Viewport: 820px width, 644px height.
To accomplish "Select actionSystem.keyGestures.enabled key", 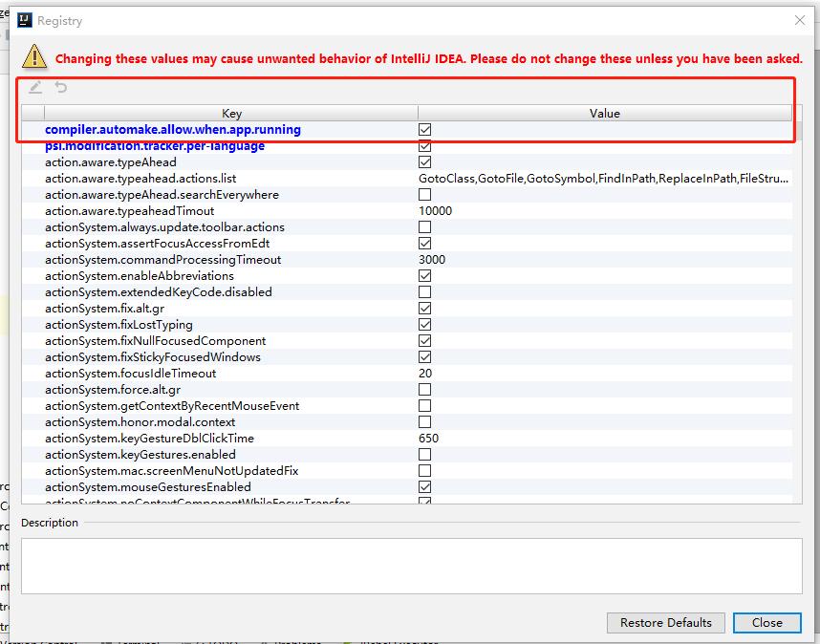I will click(140, 454).
